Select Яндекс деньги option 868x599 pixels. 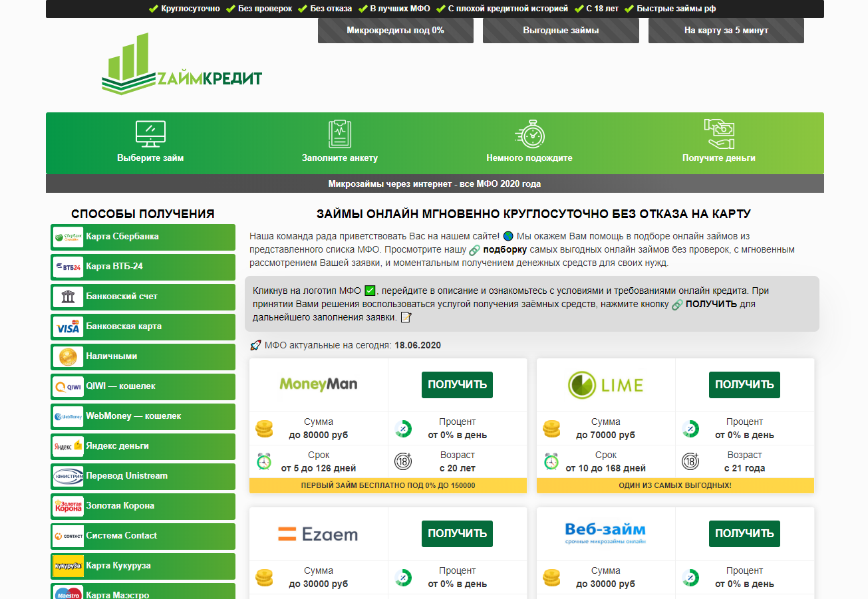143,447
